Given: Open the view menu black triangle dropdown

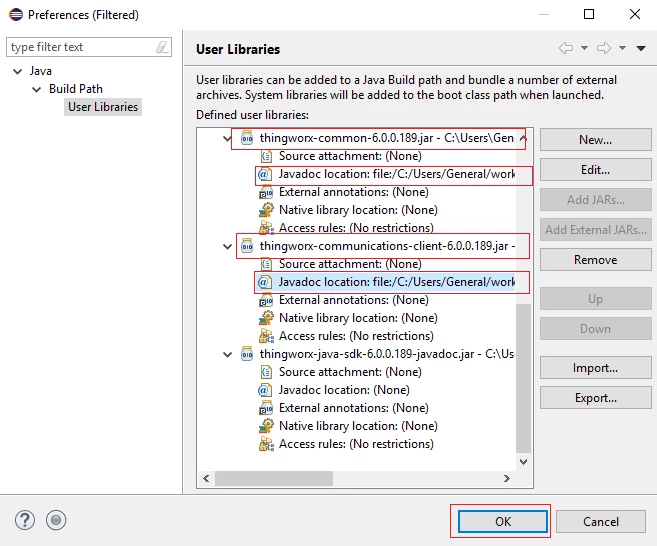Looking at the screenshot, I should pos(641,48).
